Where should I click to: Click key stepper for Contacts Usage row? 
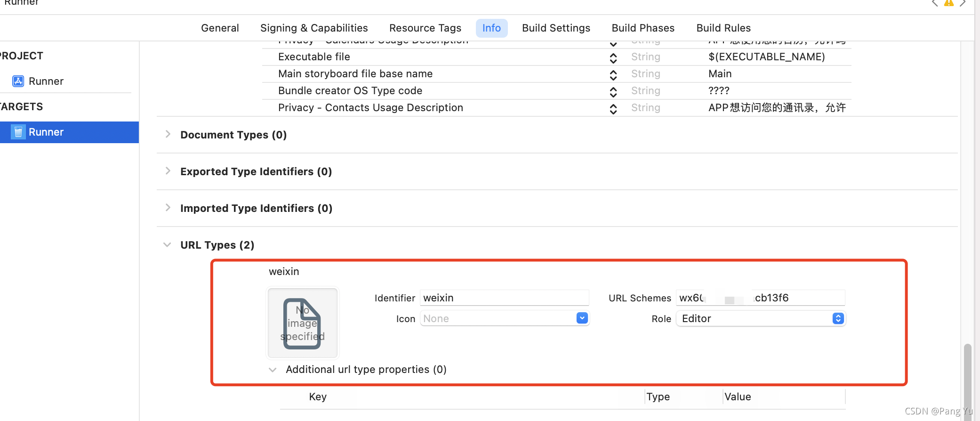point(613,109)
